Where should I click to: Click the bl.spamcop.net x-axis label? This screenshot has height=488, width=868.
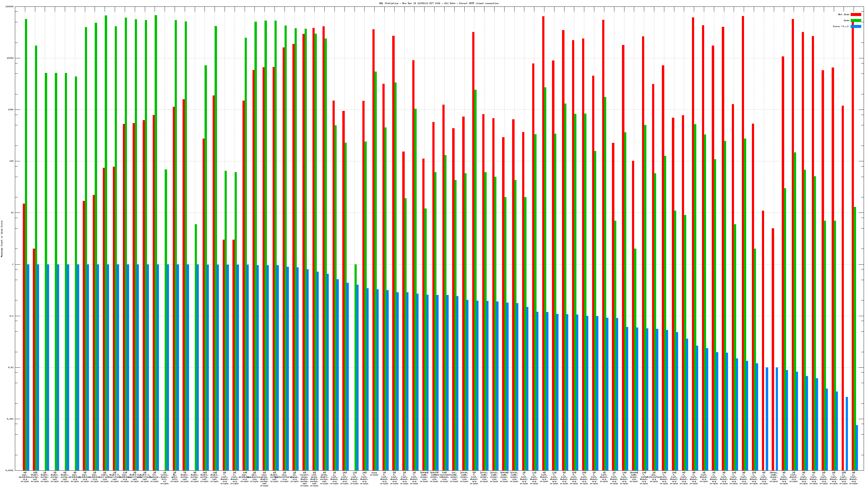click(x=155, y=477)
